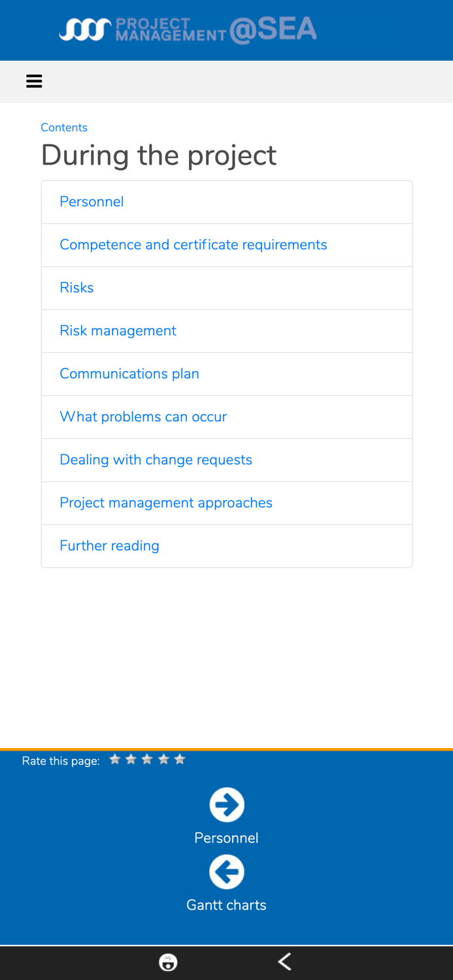Tap the first rating star

pos(115,760)
